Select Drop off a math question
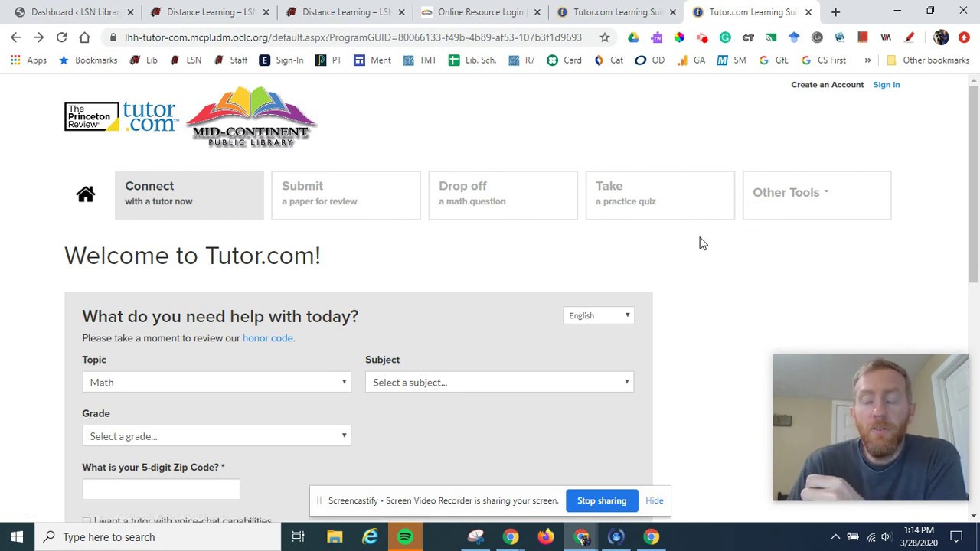 503,194
